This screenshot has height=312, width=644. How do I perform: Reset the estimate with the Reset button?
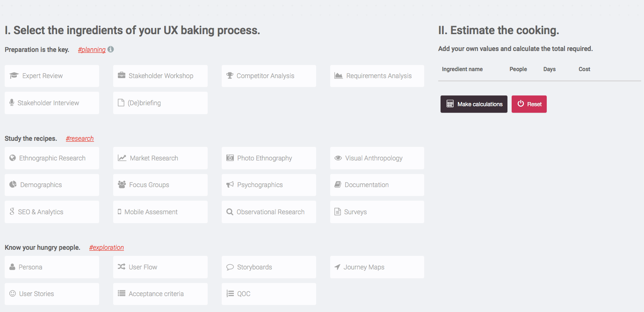(x=529, y=104)
